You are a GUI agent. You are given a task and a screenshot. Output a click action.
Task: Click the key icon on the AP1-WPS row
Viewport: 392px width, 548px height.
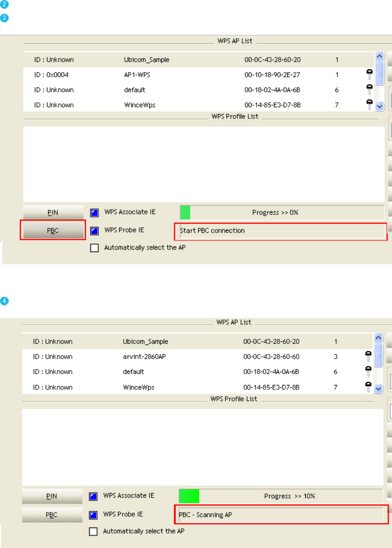coord(369,74)
